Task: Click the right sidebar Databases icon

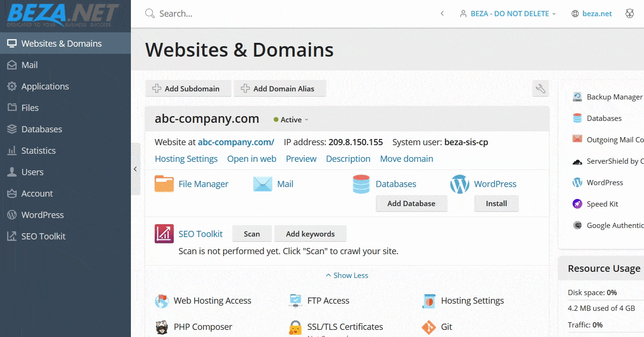Action: [x=577, y=118]
